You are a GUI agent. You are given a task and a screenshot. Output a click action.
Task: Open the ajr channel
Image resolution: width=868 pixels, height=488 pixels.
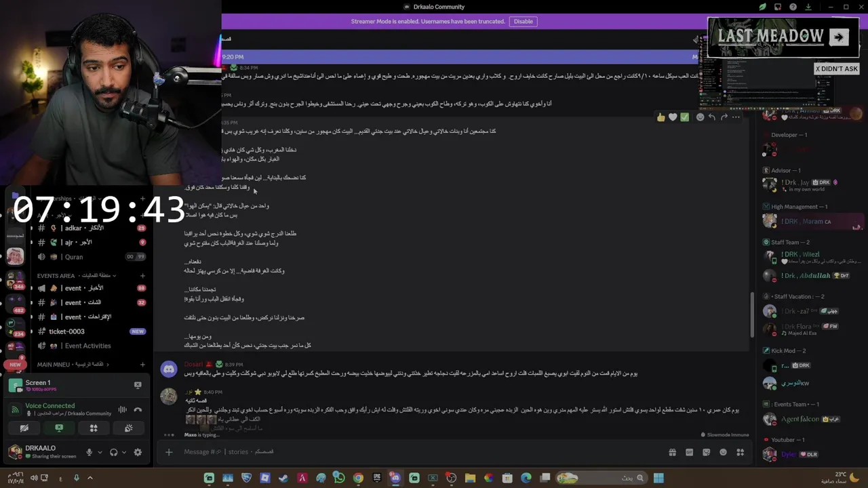pyautogui.click(x=92, y=242)
